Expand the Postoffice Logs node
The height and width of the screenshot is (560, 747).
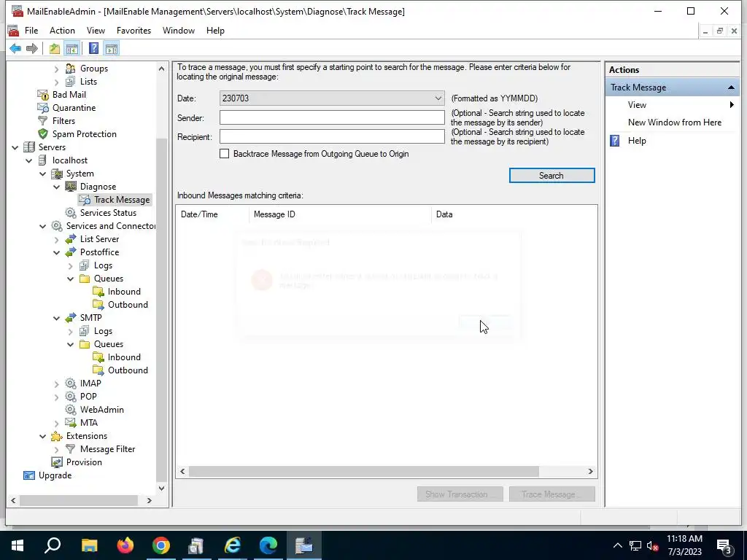(x=71, y=265)
